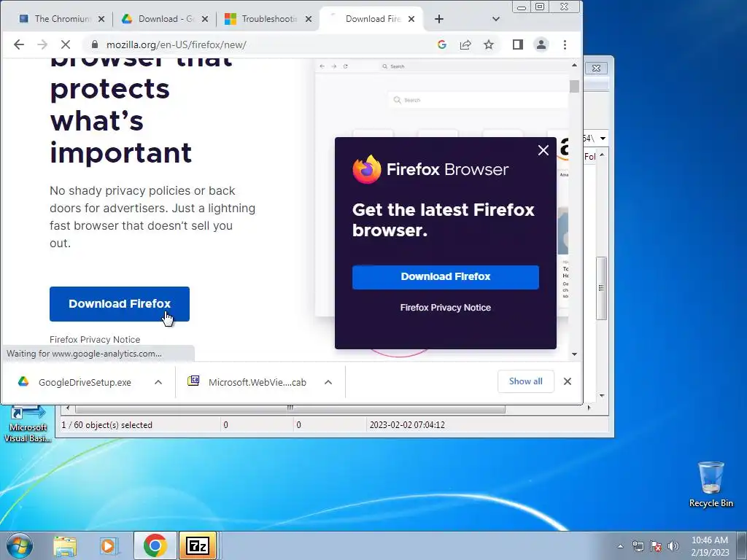
Task: Click the page scroll down arrow
Action: pos(574,354)
